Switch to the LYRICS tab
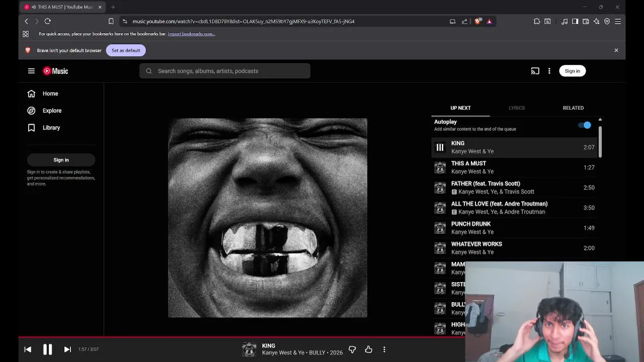 (x=517, y=108)
